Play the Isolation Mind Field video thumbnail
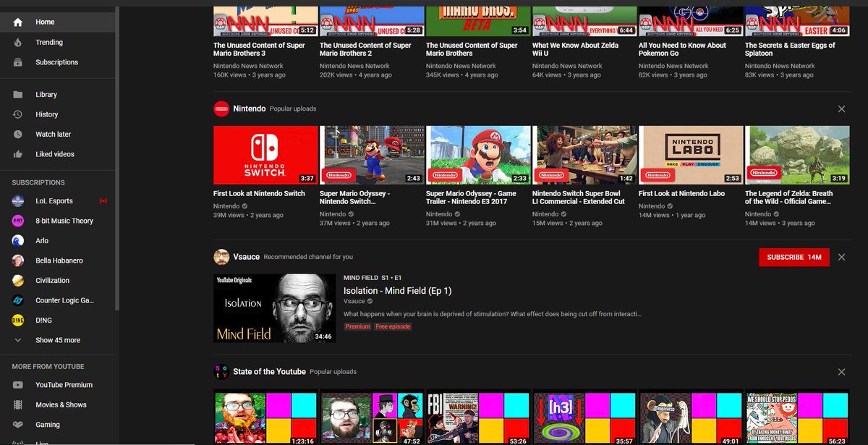This screenshot has width=868, height=445. coord(274,308)
